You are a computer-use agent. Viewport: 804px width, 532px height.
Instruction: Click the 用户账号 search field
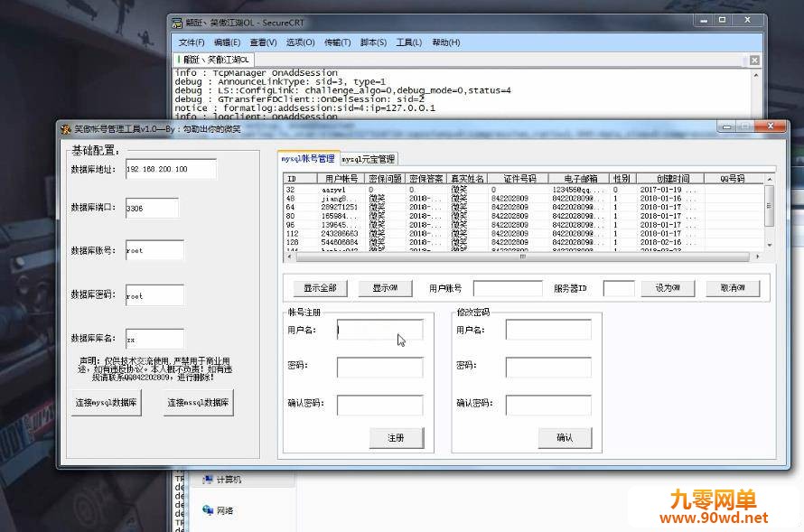point(508,288)
